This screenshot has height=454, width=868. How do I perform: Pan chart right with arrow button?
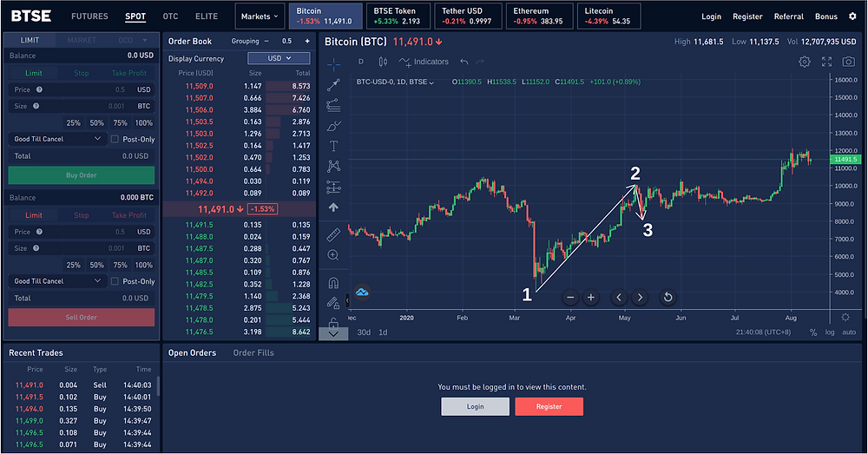point(640,298)
